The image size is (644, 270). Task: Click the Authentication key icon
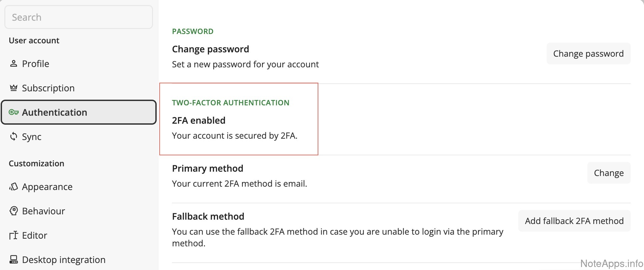coord(13,112)
